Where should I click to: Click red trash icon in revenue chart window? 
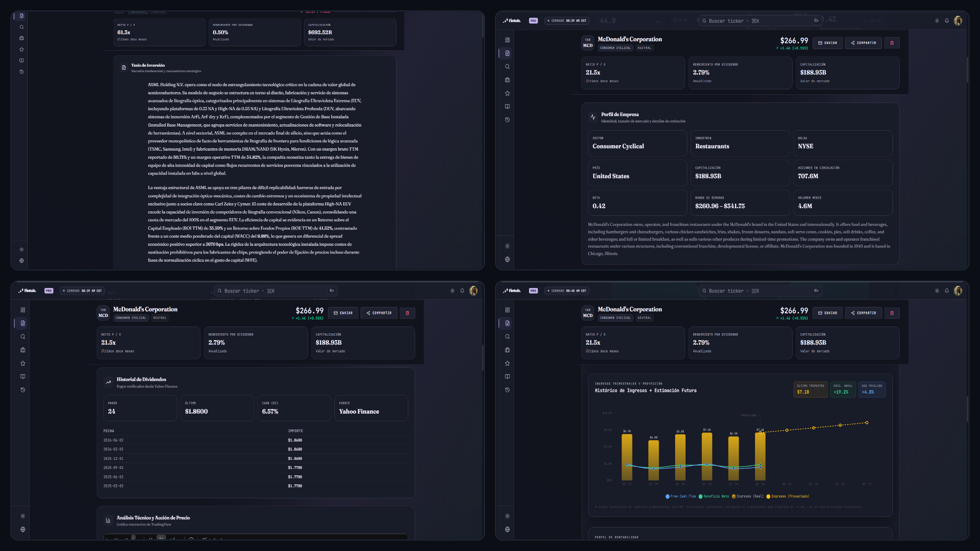[892, 313]
